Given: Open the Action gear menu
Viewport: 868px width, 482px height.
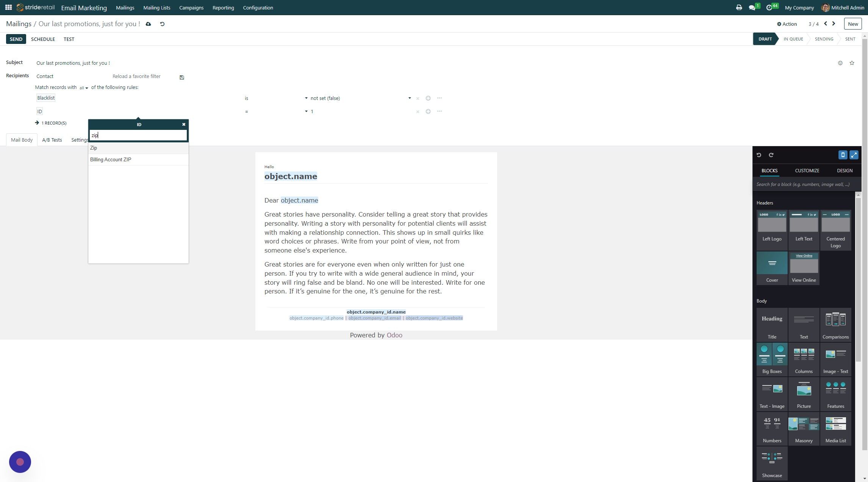Looking at the screenshot, I should pos(787,24).
